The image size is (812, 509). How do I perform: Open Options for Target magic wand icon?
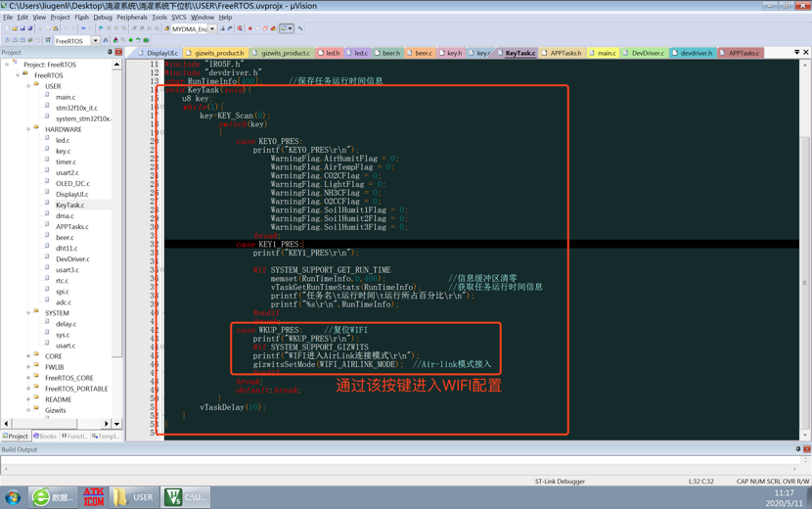click(106, 40)
